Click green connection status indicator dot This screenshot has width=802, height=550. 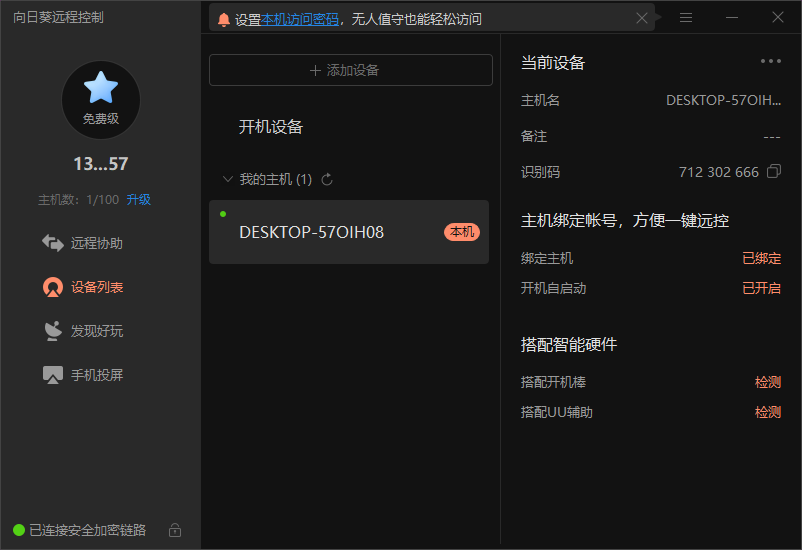point(19,530)
